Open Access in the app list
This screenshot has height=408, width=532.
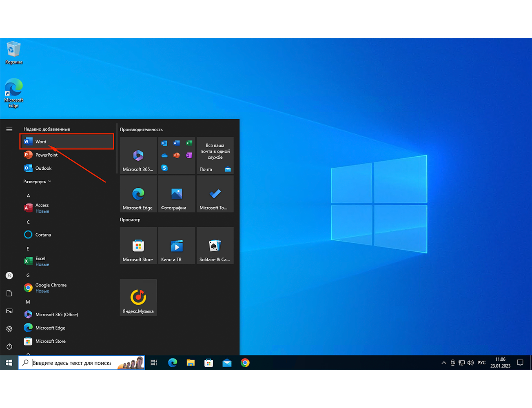click(67, 208)
